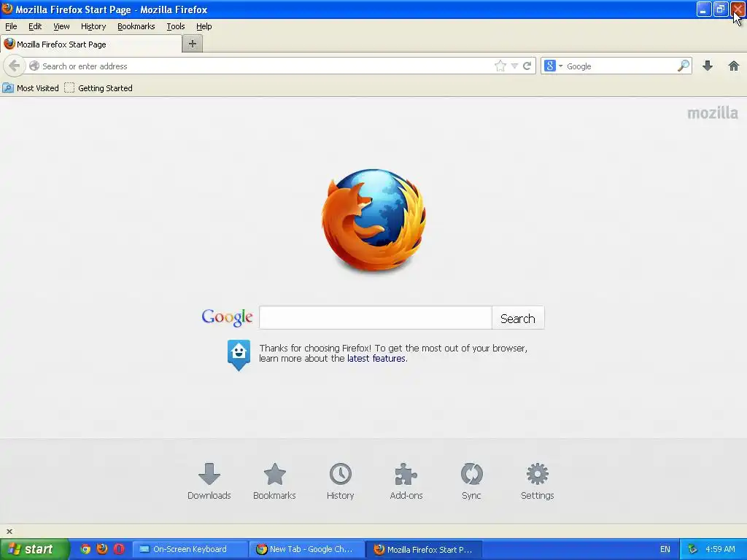
Task: Minimize the Firefox window
Action: [x=704, y=9]
